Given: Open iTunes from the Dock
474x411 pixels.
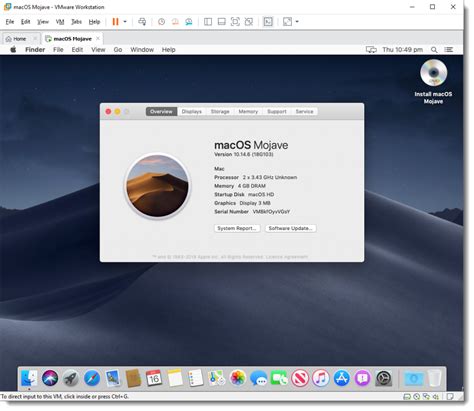Looking at the screenshot, I should [321, 378].
